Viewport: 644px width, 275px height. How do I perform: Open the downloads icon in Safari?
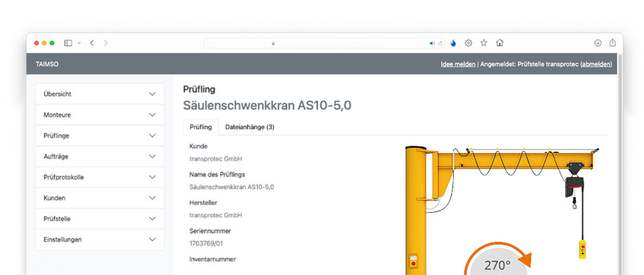[598, 43]
